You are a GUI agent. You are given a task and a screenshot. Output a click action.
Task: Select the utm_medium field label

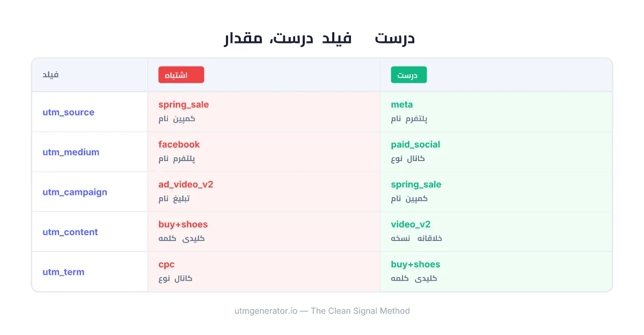(71, 152)
